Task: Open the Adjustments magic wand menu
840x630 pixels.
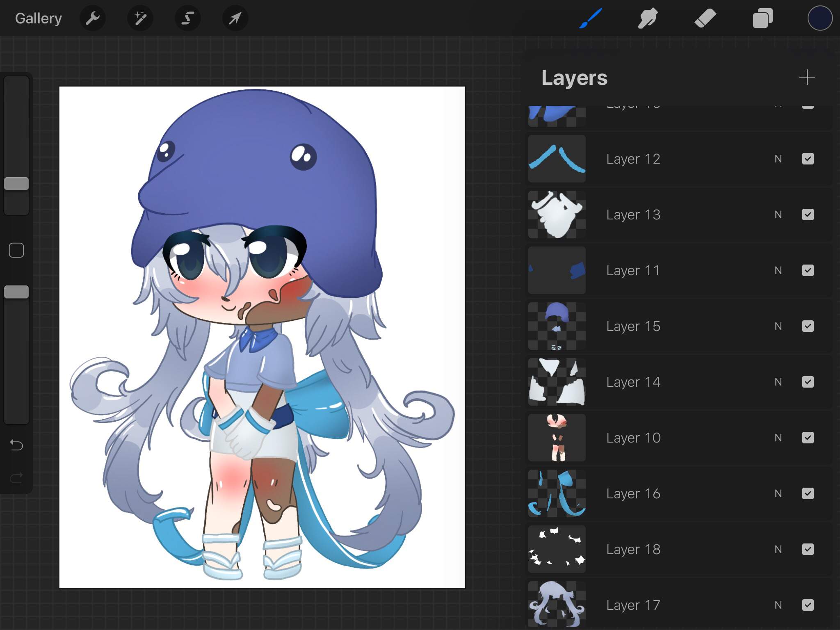Action: point(140,18)
